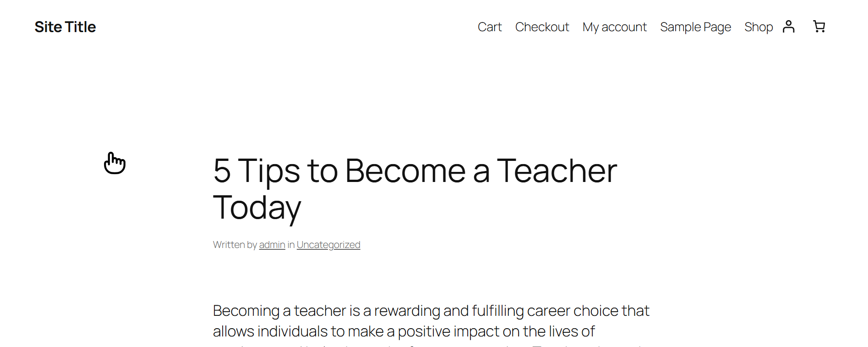Open the user account icon in header
Screen dimensions: 868x347
788,27
